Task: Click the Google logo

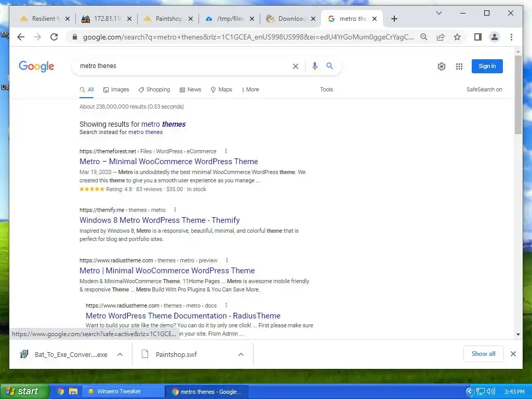Action: [36, 66]
